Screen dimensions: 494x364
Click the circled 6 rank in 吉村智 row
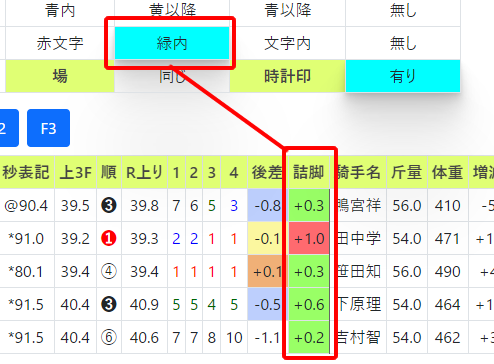pos(109,337)
